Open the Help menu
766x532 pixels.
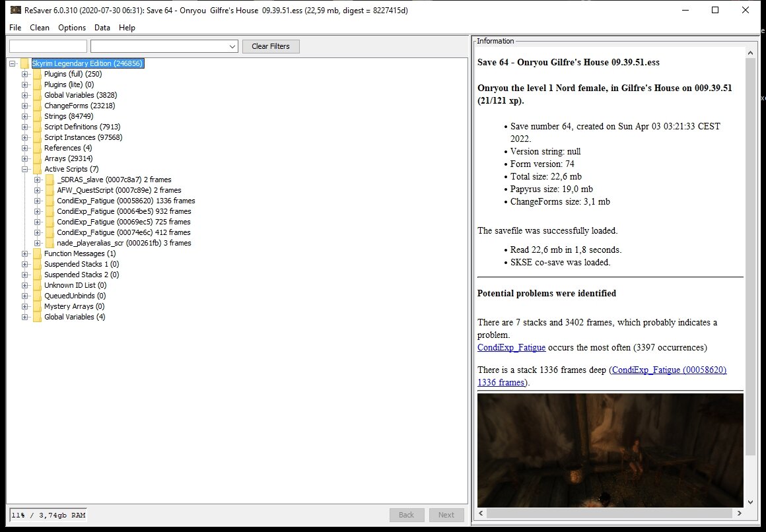(127, 28)
